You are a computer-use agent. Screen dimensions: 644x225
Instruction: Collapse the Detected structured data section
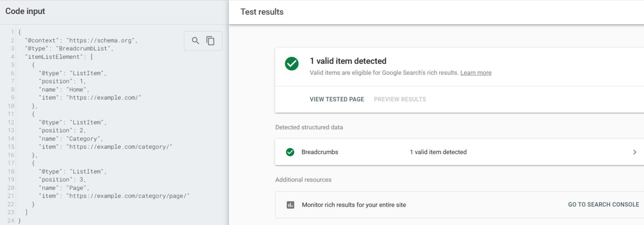tap(309, 127)
